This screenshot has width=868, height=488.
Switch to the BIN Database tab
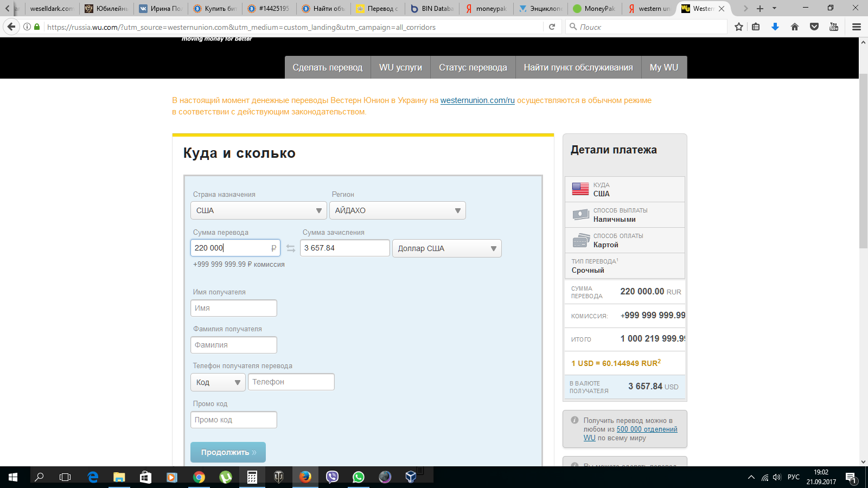coord(432,8)
